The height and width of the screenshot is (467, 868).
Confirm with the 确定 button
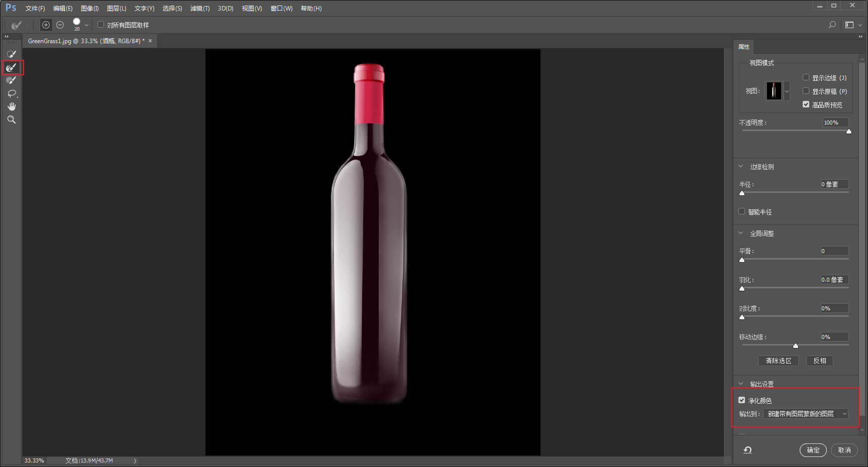click(x=813, y=450)
